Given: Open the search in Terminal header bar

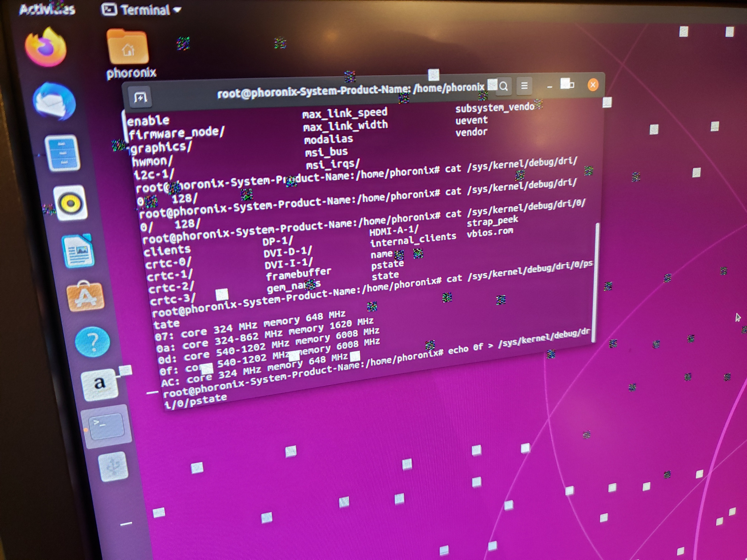Looking at the screenshot, I should (x=503, y=86).
